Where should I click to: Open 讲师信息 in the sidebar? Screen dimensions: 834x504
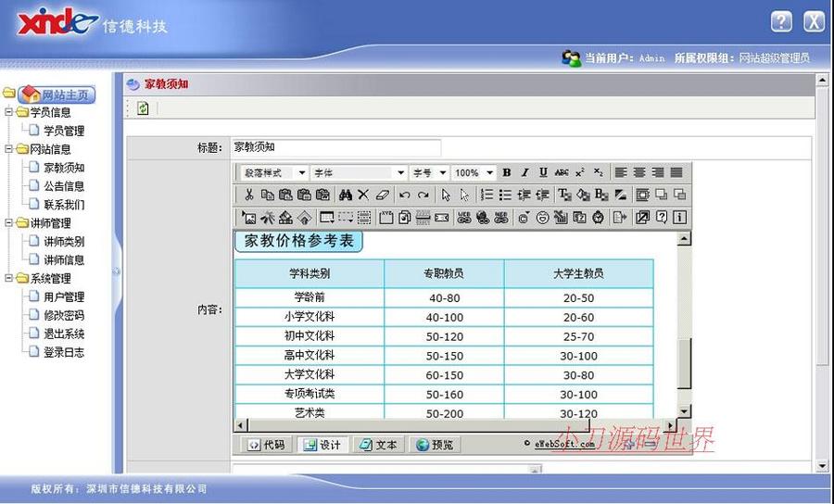click(x=64, y=260)
